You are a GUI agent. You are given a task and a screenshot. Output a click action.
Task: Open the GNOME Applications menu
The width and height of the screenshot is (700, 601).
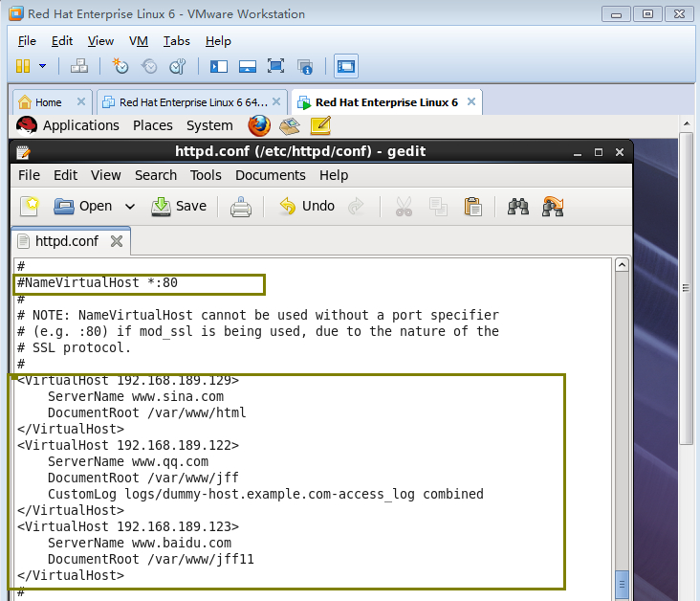point(80,125)
